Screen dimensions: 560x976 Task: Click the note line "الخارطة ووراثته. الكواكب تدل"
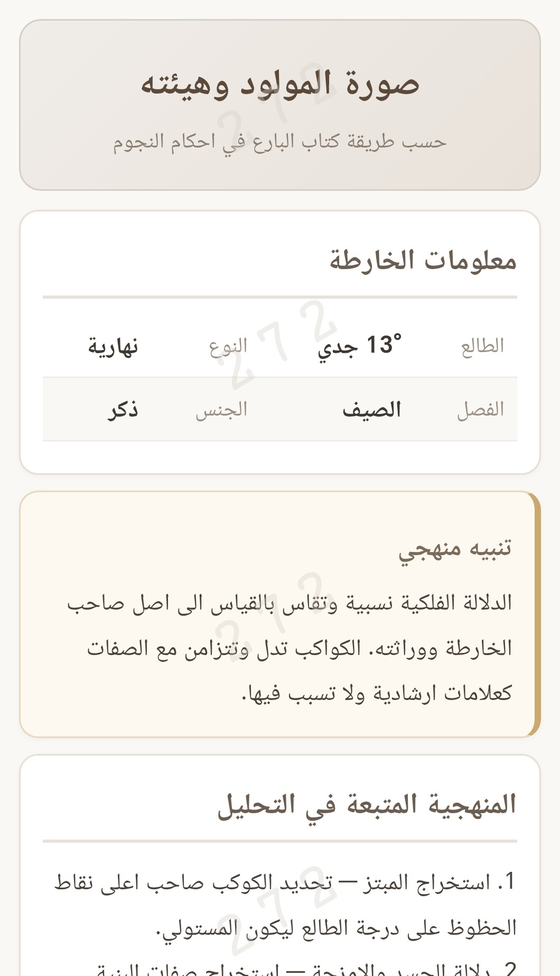tap(300, 648)
